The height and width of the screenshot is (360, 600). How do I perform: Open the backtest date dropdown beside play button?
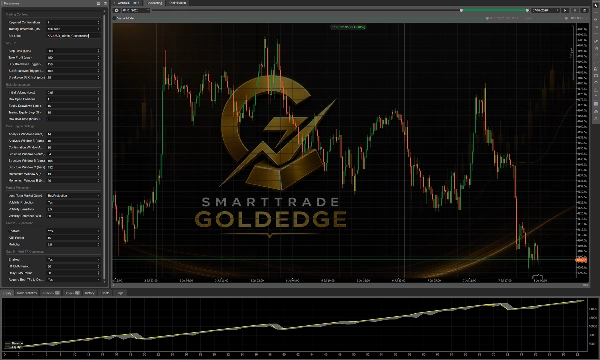tap(546, 10)
